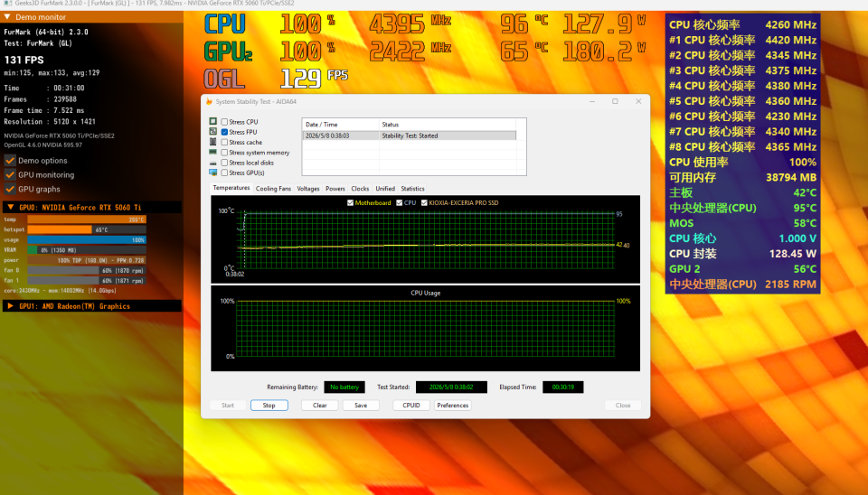The width and height of the screenshot is (868, 495).
Task: Toggle Demo options in FurMark
Action: coord(10,161)
